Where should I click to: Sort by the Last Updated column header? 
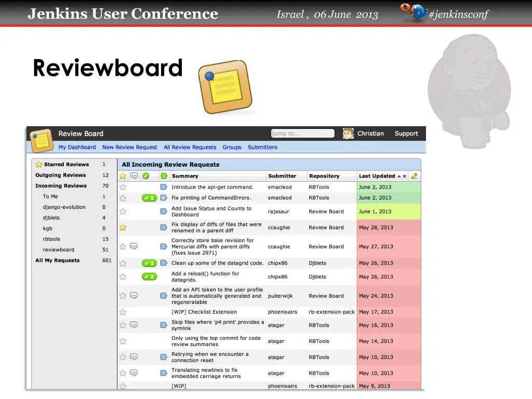click(377, 176)
